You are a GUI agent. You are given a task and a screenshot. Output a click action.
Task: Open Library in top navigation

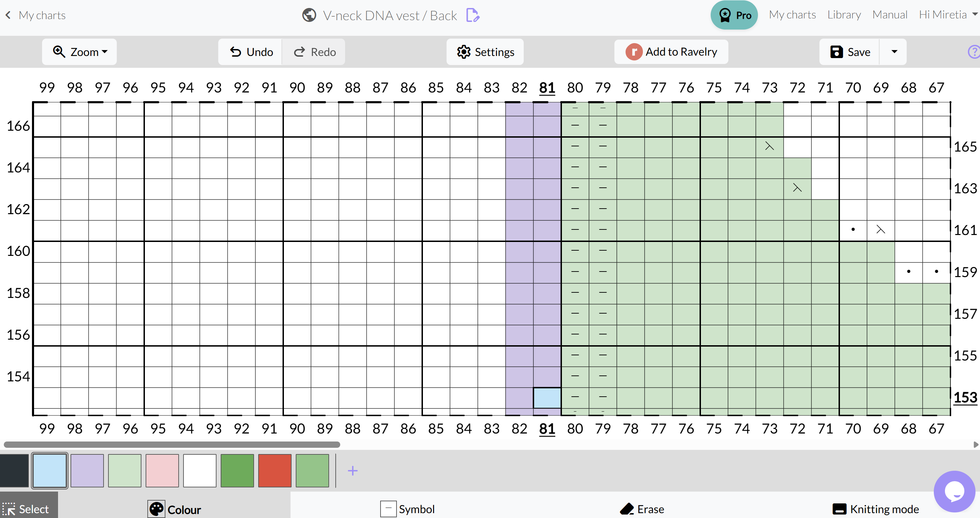pyautogui.click(x=844, y=15)
